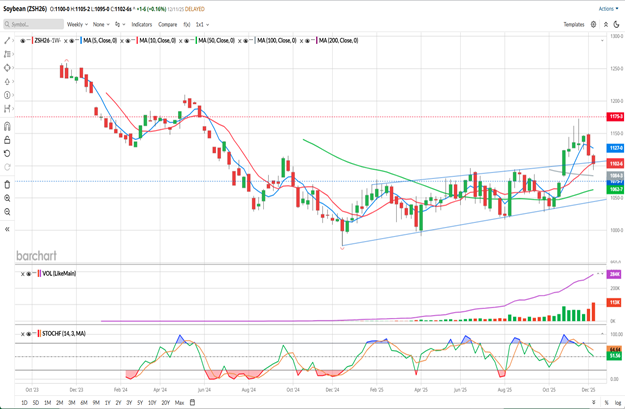Pick the measurement bracket tool
The height and width of the screenshot is (409, 625).
(7, 108)
